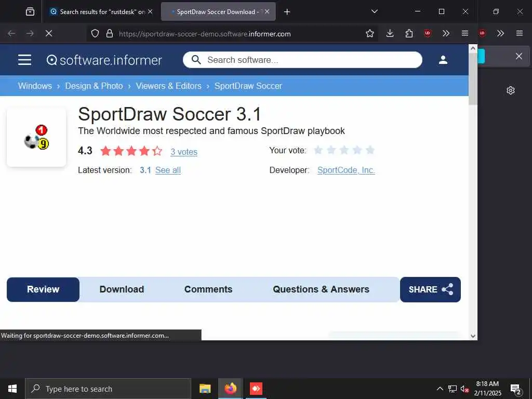Select the Review tab
The height and width of the screenshot is (399, 532).
pos(43,289)
